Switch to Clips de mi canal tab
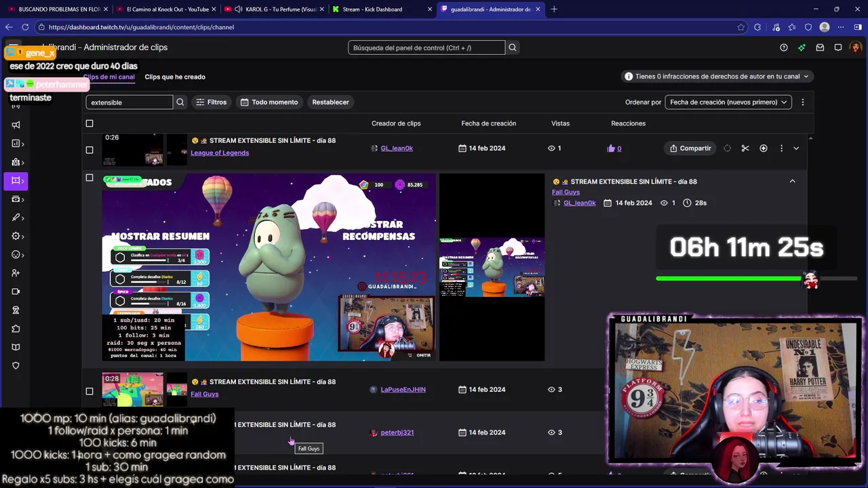The height and width of the screenshot is (488, 868). pyautogui.click(x=109, y=77)
